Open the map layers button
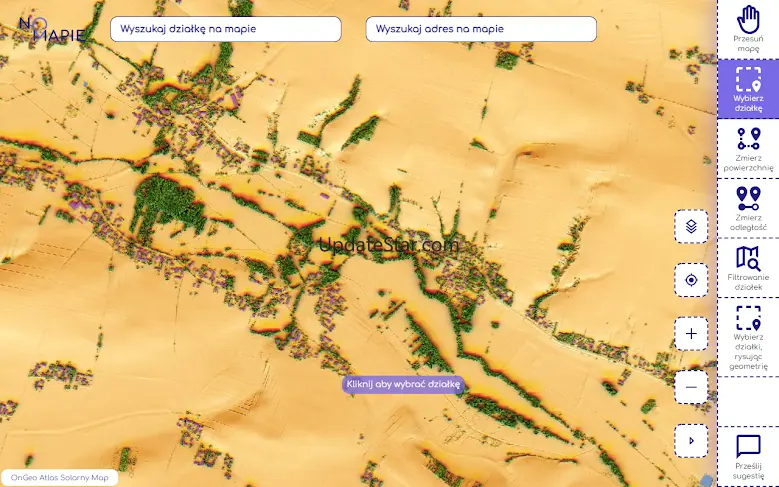 (x=691, y=227)
